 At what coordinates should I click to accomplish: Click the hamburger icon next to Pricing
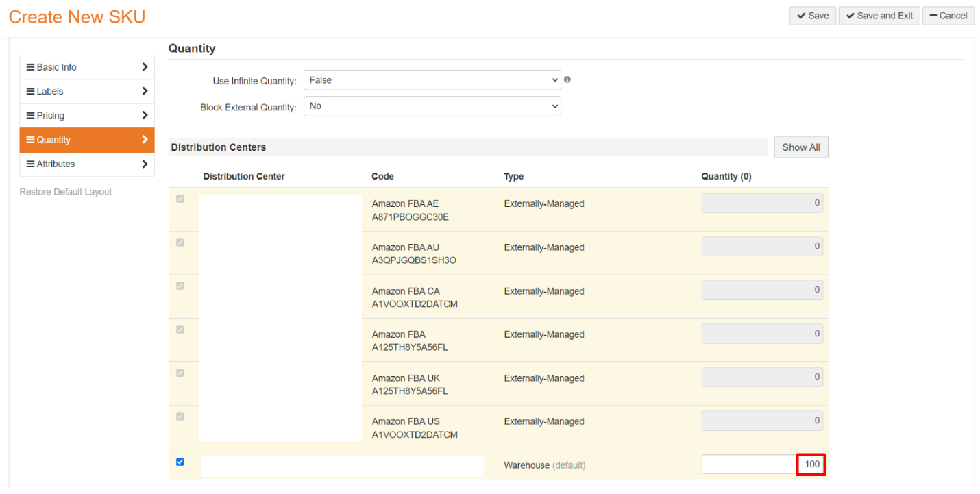[x=30, y=116]
